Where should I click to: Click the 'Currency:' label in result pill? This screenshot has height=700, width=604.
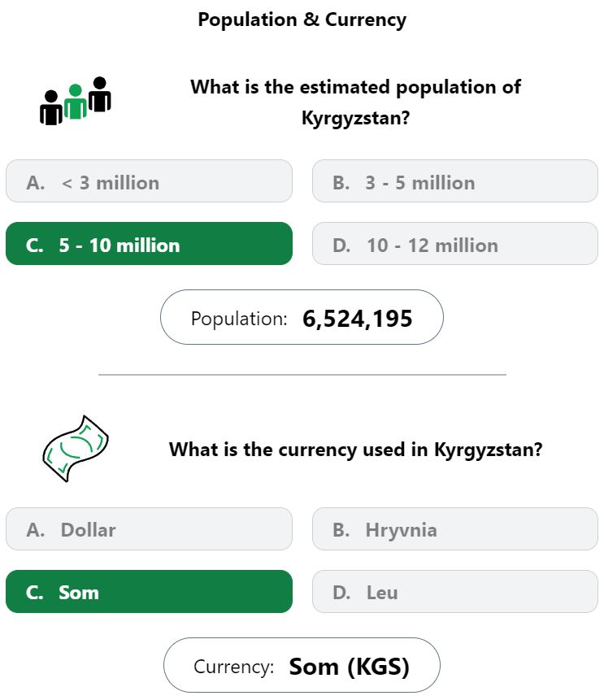point(233,667)
